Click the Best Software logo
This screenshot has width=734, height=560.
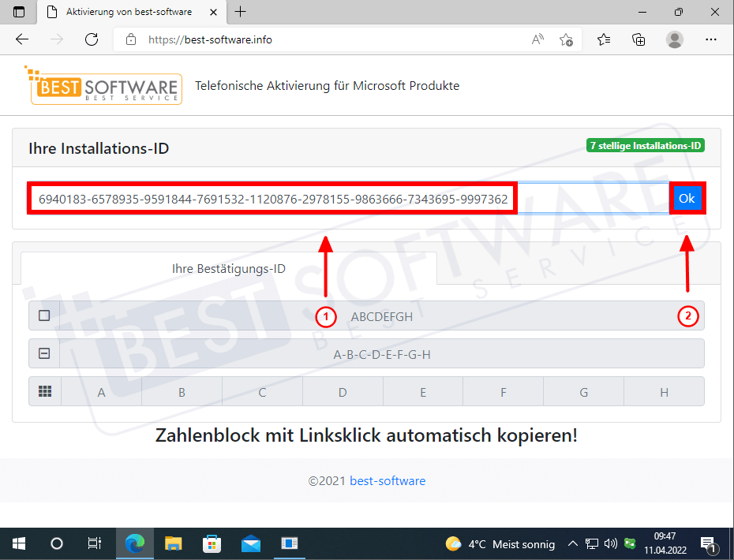coord(103,85)
